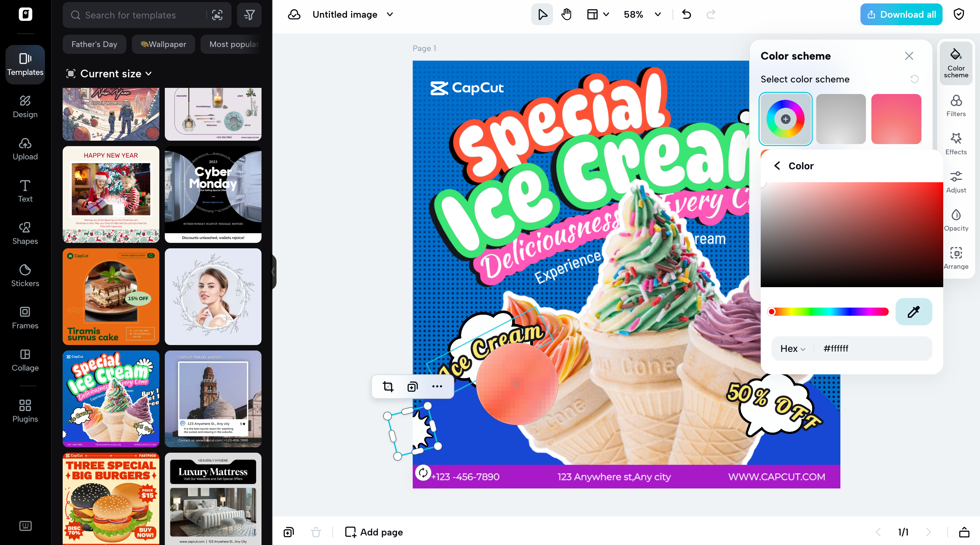Screen dimensions: 980x545
Task: Select the eyedropper color picker tool
Action: coord(914,312)
